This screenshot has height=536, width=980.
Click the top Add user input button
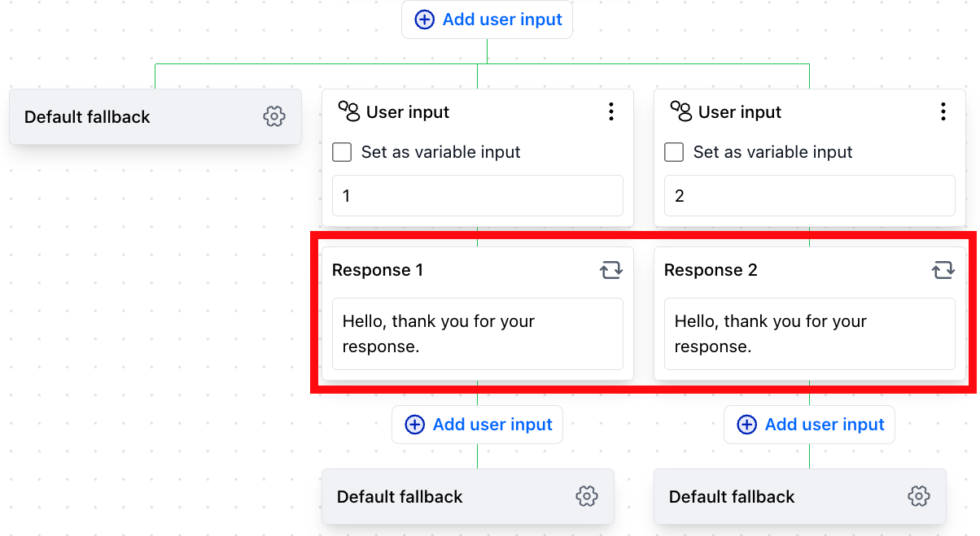487,20
